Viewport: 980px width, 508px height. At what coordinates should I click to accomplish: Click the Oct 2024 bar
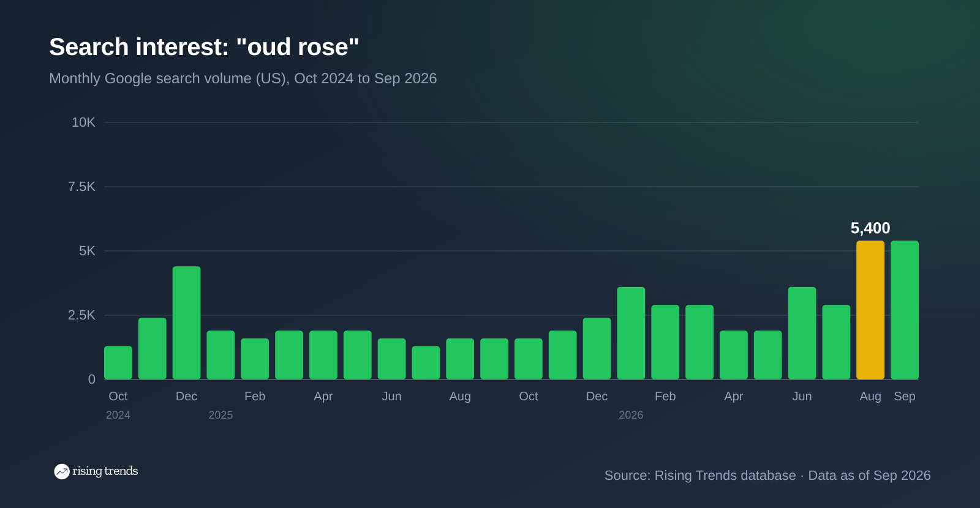point(118,363)
